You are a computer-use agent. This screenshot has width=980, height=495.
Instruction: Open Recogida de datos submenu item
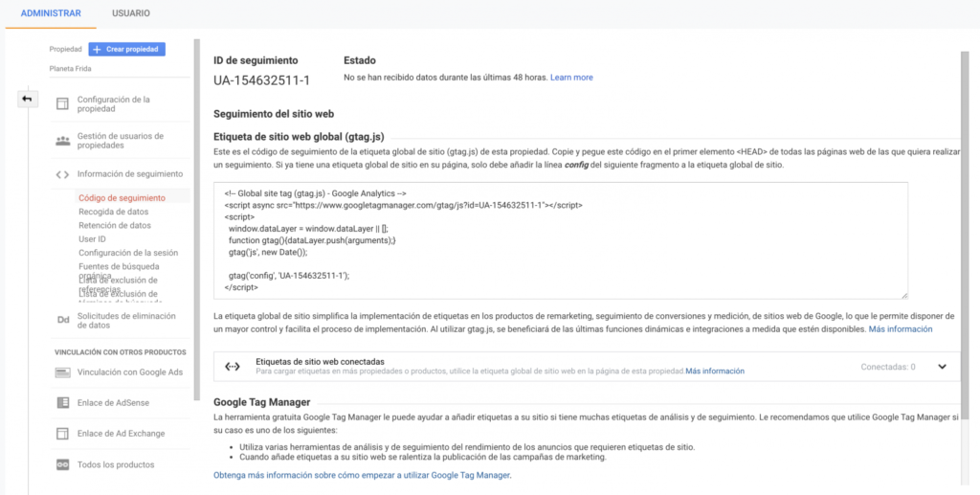click(x=113, y=212)
